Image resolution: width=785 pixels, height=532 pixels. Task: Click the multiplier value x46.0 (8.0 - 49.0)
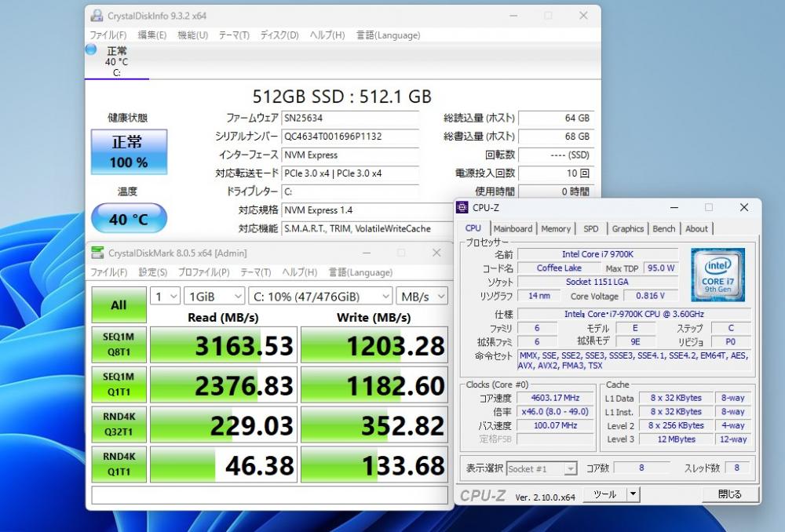tap(555, 411)
